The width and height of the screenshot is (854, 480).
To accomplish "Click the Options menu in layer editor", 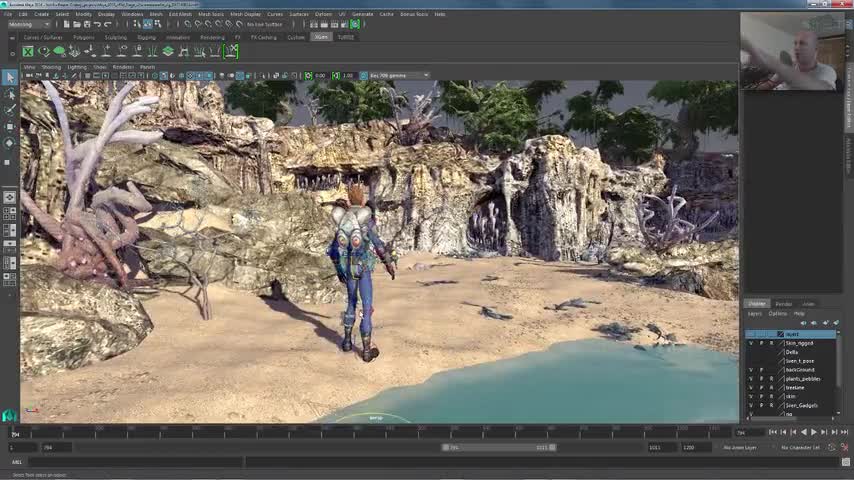I will (x=777, y=313).
